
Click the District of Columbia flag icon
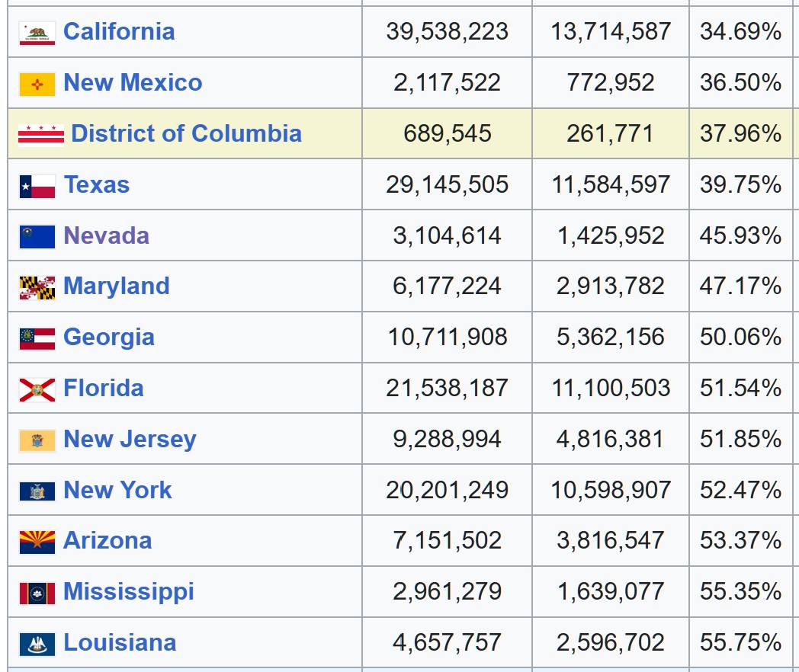[41, 135]
